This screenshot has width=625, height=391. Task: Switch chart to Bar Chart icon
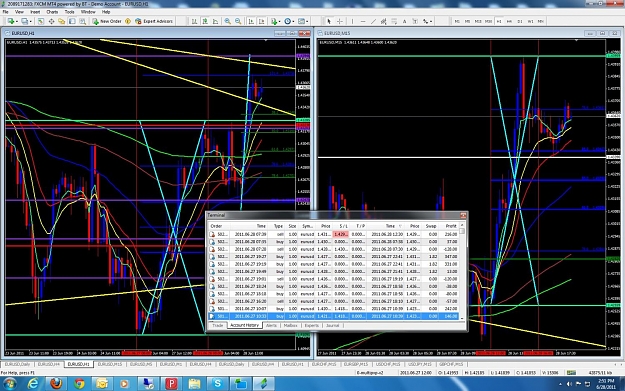pyautogui.click(x=194, y=21)
